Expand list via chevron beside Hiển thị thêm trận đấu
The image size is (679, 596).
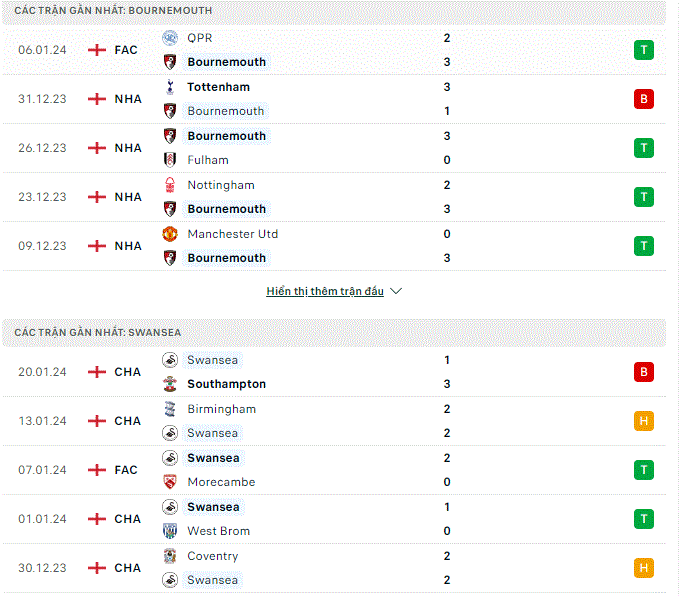pyautogui.click(x=396, y=291)
